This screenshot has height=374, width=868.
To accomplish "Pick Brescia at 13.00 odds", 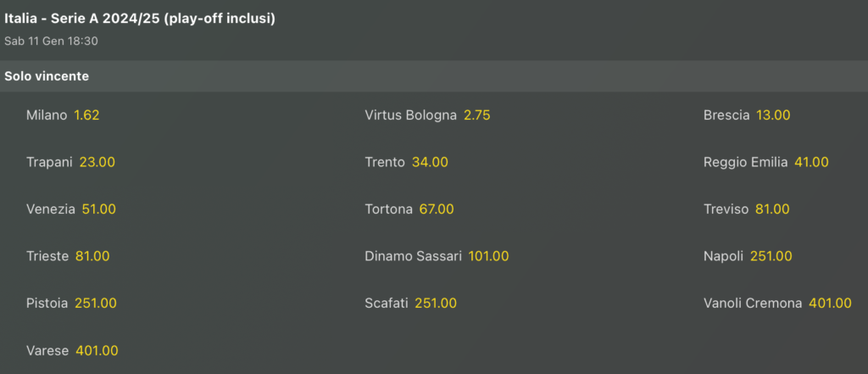I will [773, 115].
